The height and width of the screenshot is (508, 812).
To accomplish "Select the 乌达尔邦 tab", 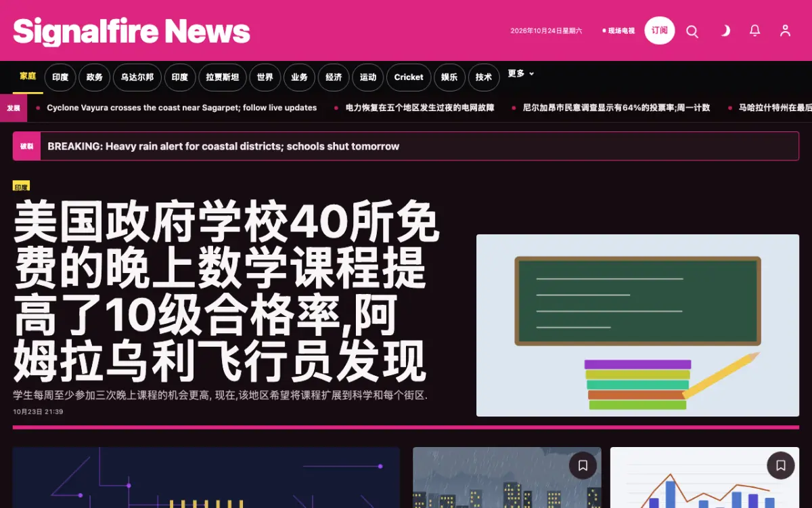I will [x=137, y=77].
